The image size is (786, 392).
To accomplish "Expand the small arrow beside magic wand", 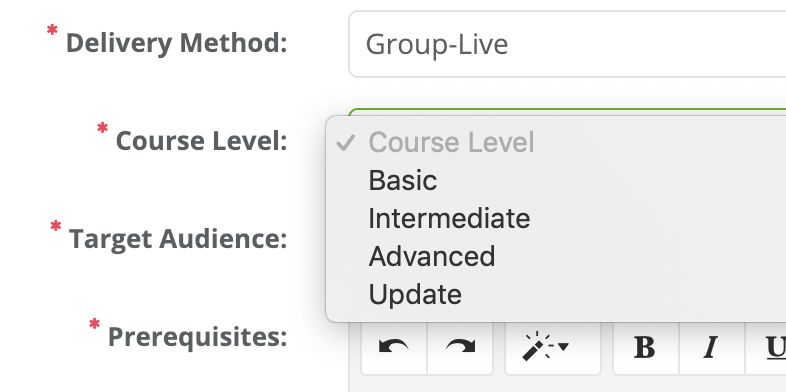I will point(563,346).
